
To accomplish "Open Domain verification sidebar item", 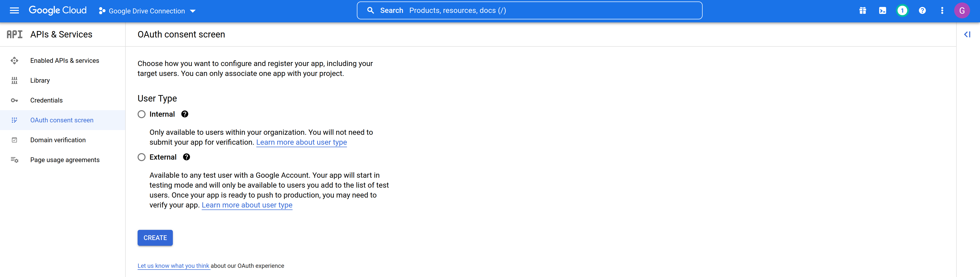I will coord(58,140).
